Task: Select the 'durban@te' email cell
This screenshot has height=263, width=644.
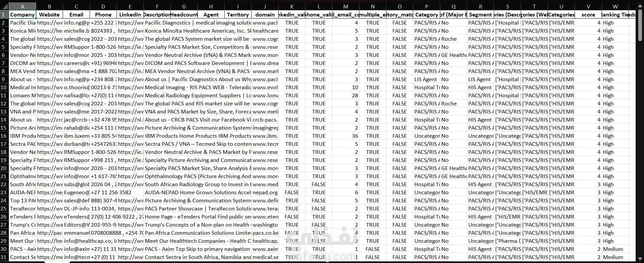Action: click(76, 144)
